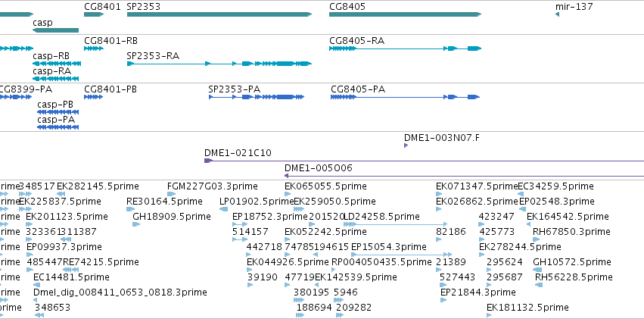Click the CG8401-PB protein arrows
644x319 pixels.
tap(94, 97)
